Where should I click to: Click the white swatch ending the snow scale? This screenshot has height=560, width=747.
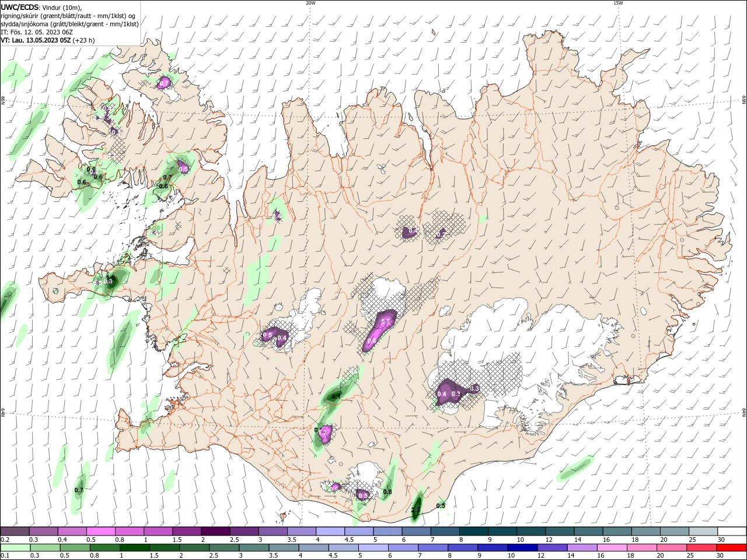pos(732,531)
